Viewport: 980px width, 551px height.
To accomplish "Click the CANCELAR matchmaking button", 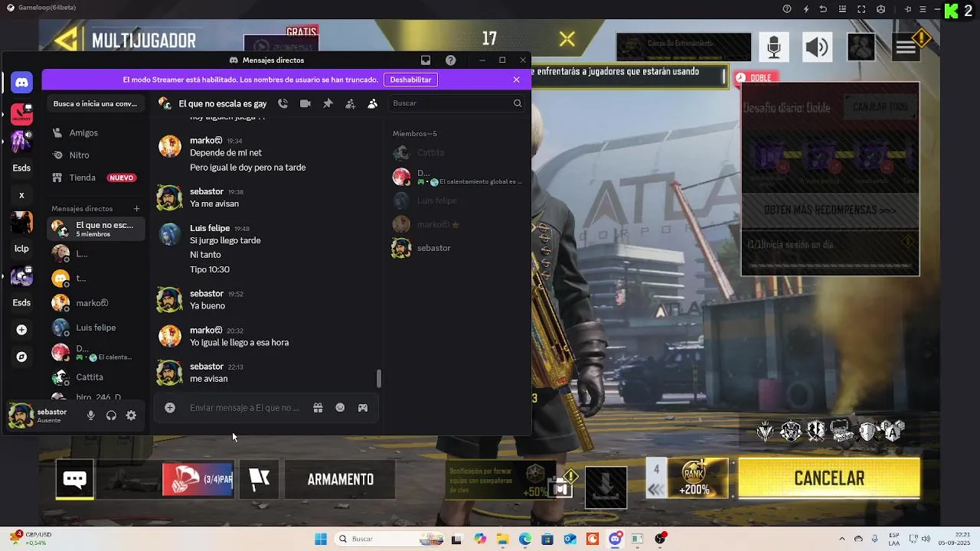I will point(829,478).
